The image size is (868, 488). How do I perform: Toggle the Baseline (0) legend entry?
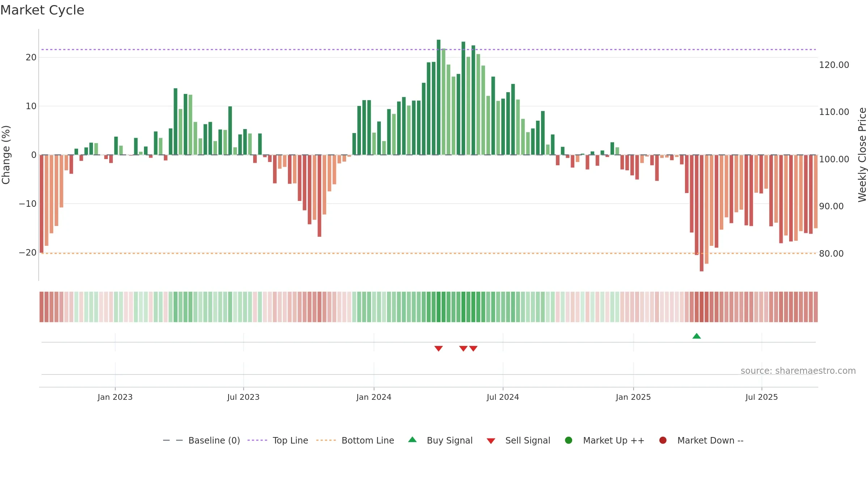coord(201,440)
